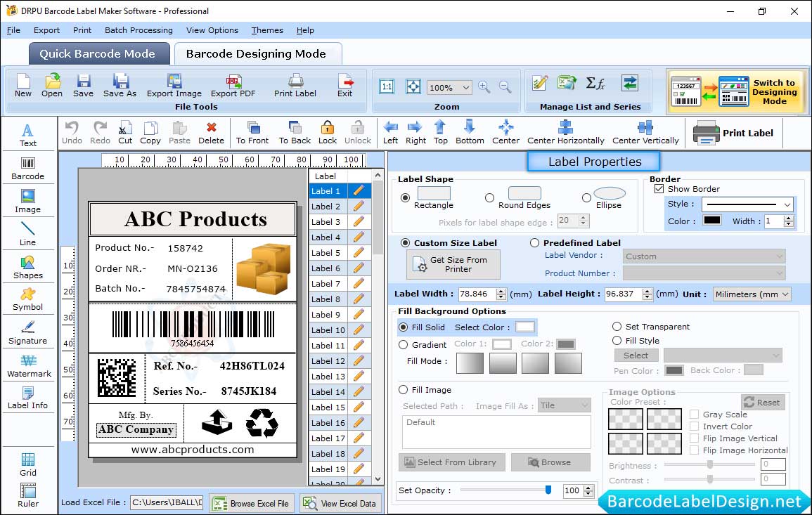Select the Symbol tool
Viewport: 812px width, 515px height.
coord(28,299)
